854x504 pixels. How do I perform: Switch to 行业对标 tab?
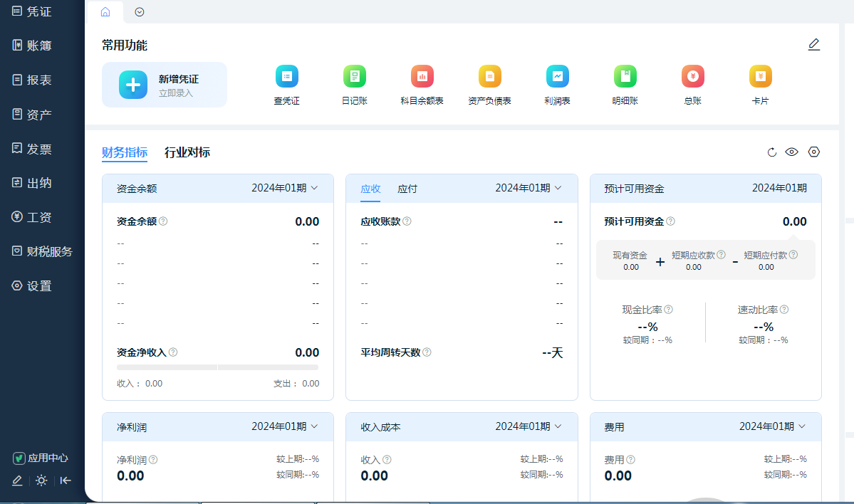tap(187, 152)
